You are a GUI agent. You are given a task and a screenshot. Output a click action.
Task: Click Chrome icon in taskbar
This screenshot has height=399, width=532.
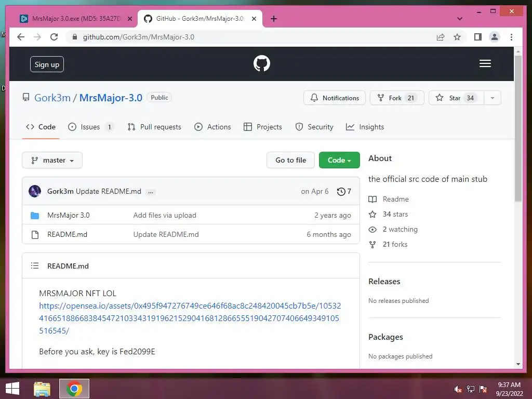(74, 389)
